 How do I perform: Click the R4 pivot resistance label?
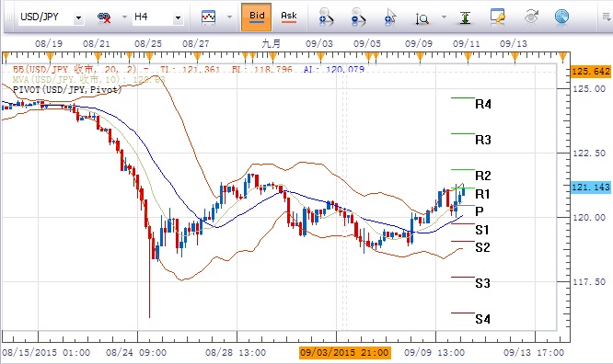[483, 104]
